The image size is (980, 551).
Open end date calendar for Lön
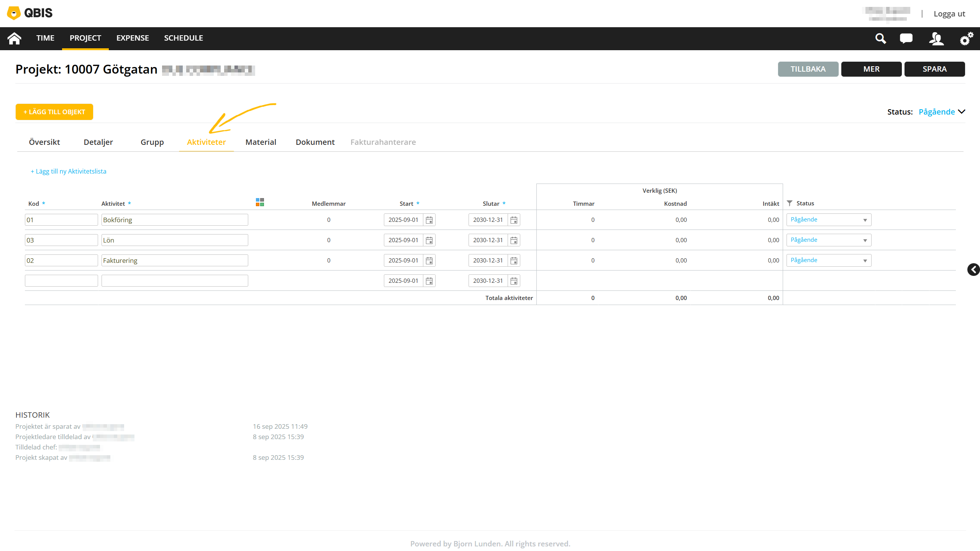pos(514,240)
